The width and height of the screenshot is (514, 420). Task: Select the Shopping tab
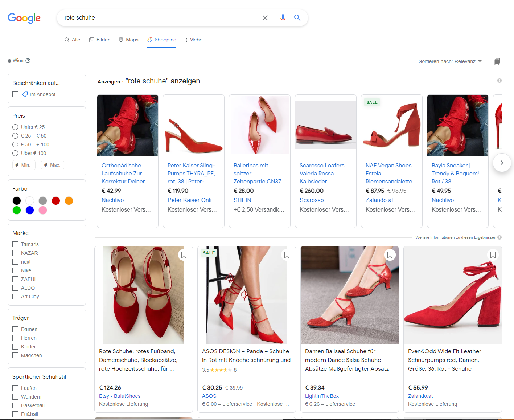tap(162, 40)
